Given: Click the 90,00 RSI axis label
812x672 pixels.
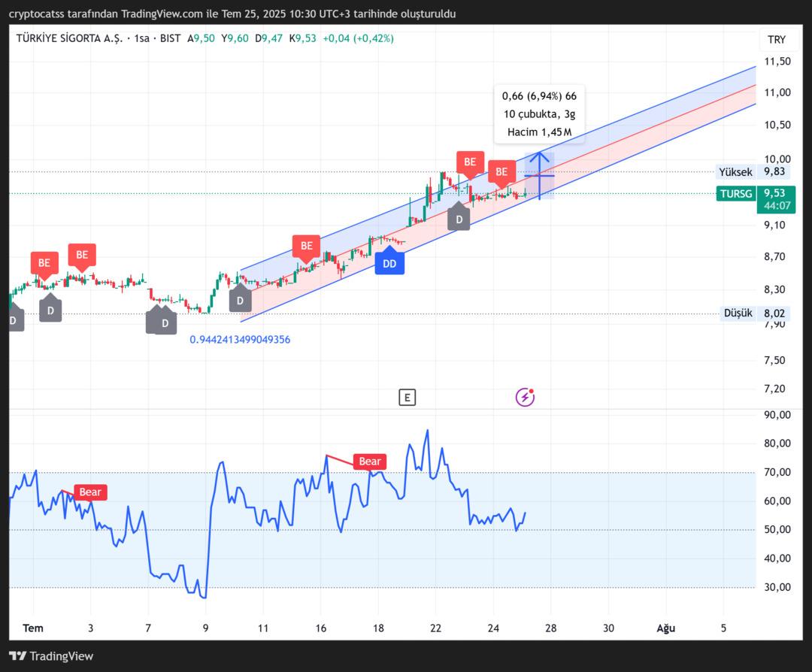Looking at the screenshot, I should point(777,415).
